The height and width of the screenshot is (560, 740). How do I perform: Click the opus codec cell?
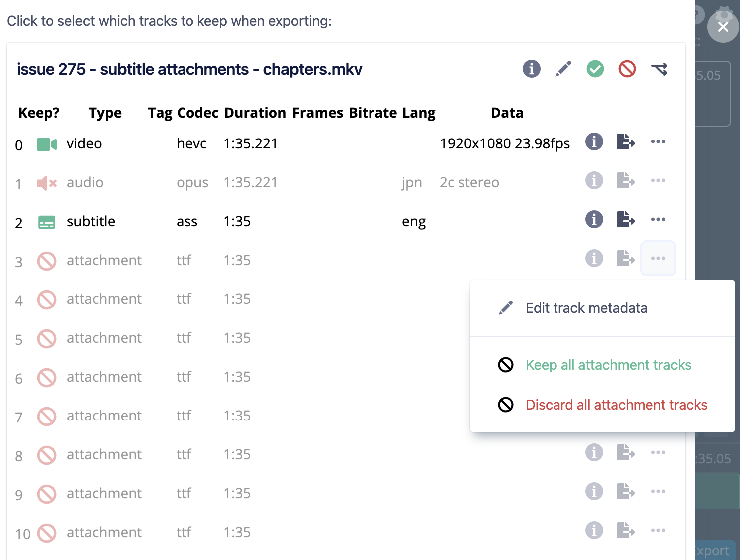tap(192, 183)
